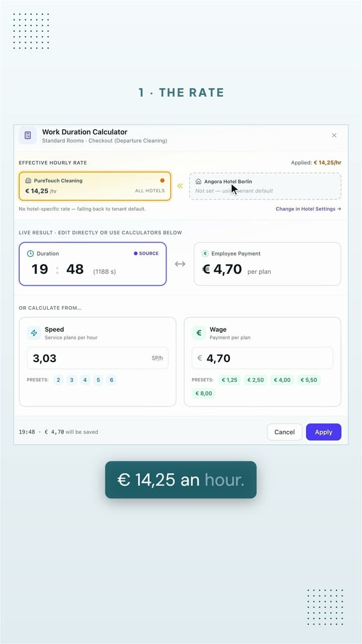Click the Cancel button
The height and width of the screenshot is (644, 362).
pos(285,432)
